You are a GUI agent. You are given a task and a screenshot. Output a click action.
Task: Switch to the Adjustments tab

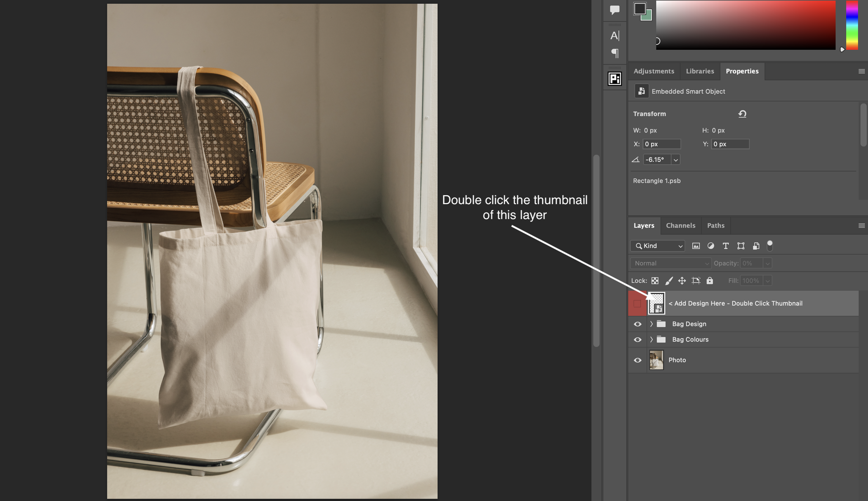pos(653,71)
